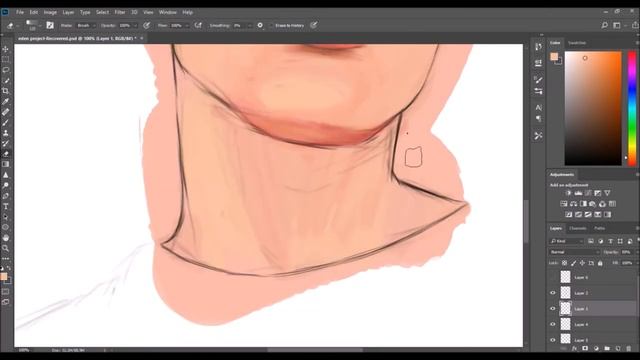Open the Opacity slider dropdown in options
640x360 pixels.
tap(135, 25)
